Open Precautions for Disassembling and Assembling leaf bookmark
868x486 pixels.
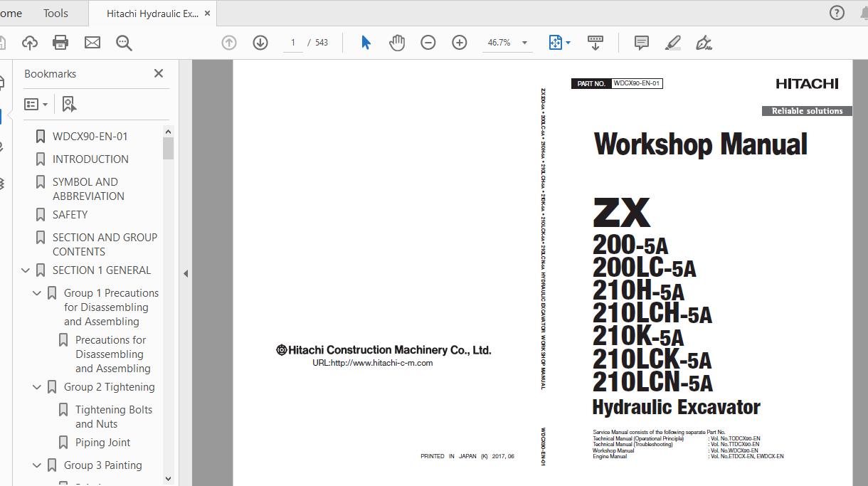point(113,354)
